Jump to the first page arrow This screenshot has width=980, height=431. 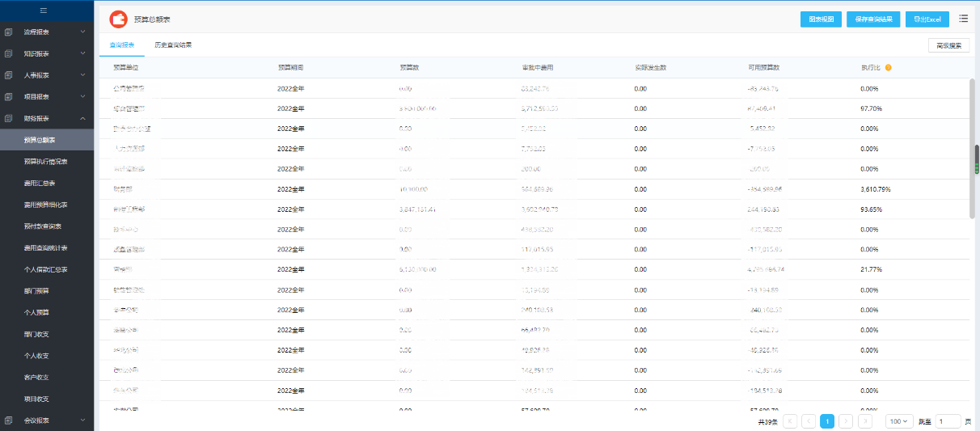(790, 421)
